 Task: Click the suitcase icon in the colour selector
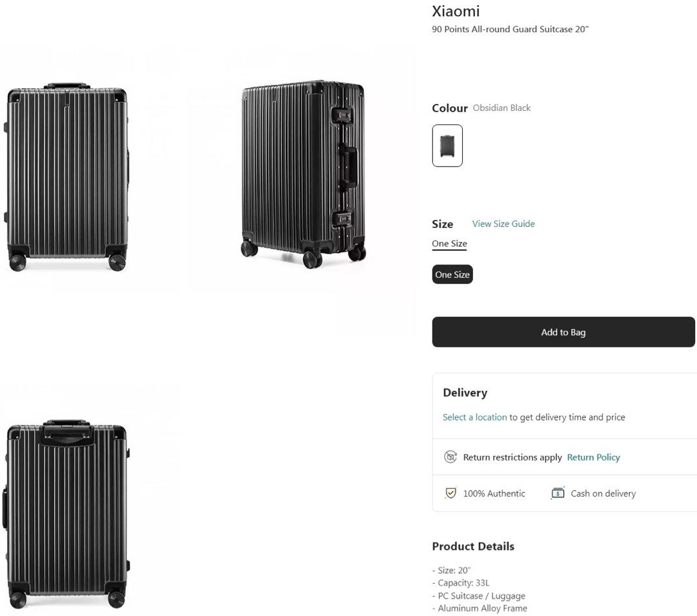[447, 146]
